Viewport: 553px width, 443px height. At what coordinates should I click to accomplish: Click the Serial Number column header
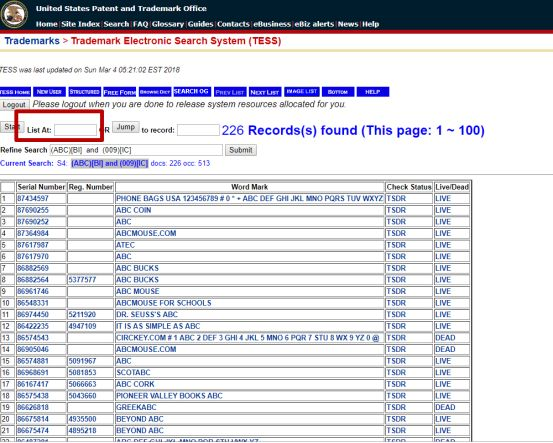point(41,187)
